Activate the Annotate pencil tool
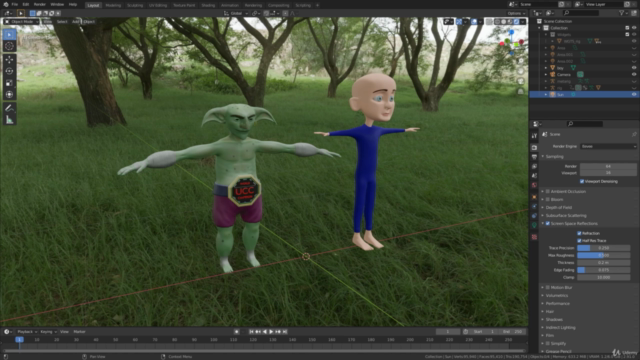Image resolution: width=640 pixels, height=360 pixels. click(x=9, y=108)
